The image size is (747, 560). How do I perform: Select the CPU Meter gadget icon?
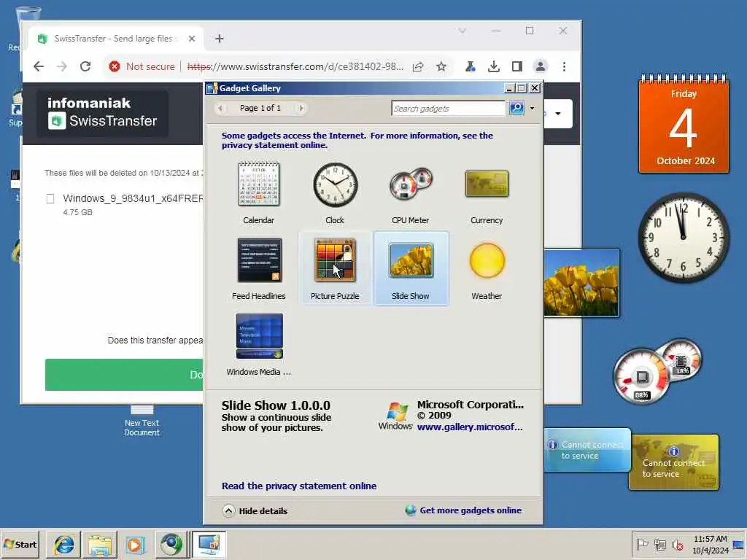tap(411, 184)
